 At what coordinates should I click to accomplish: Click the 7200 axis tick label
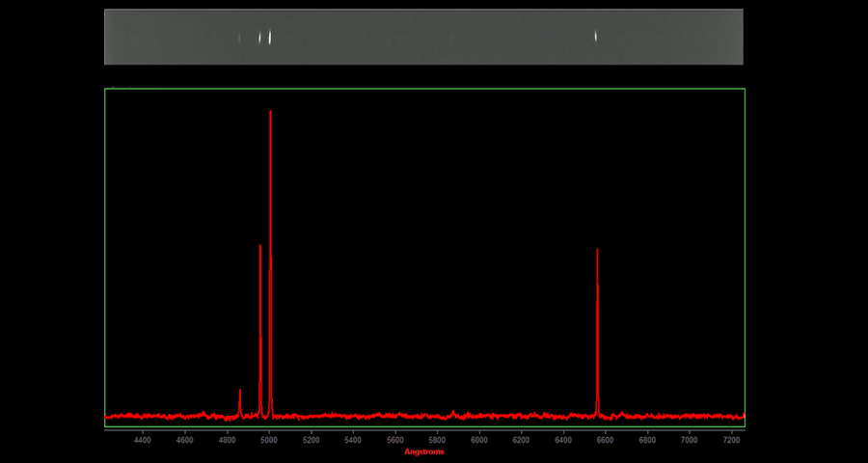[731, 440]
